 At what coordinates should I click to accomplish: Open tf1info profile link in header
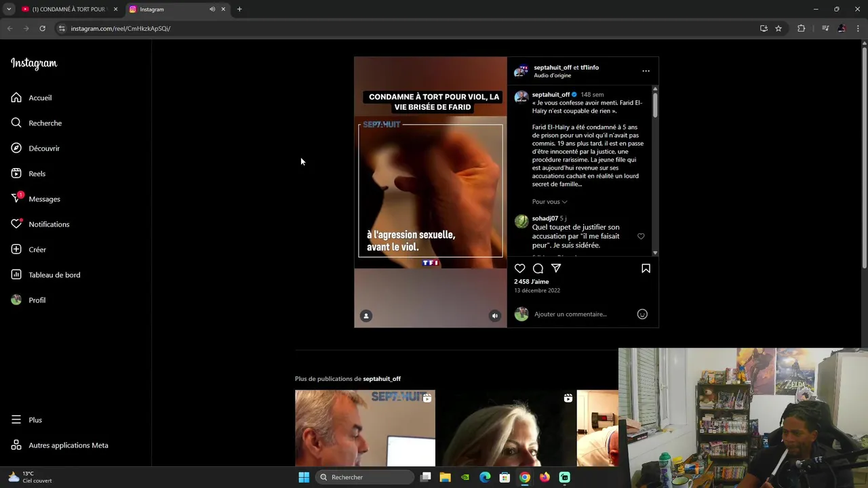[589, 67]
